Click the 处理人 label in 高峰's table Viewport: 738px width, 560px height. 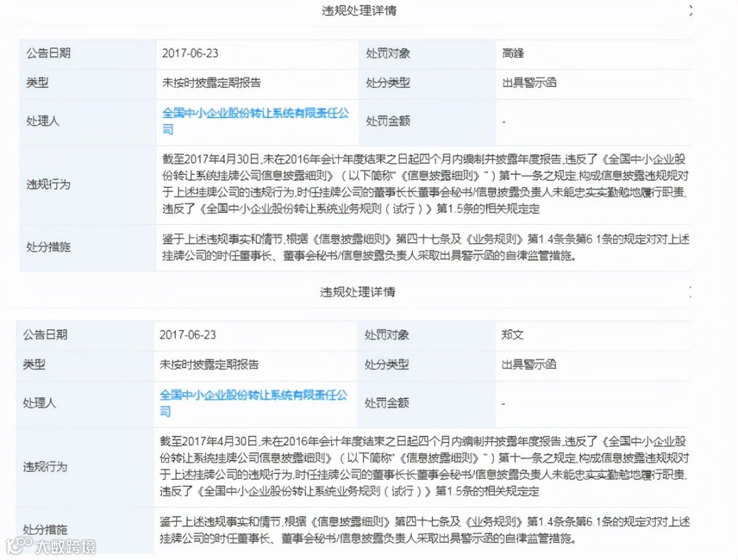(43, 121)
